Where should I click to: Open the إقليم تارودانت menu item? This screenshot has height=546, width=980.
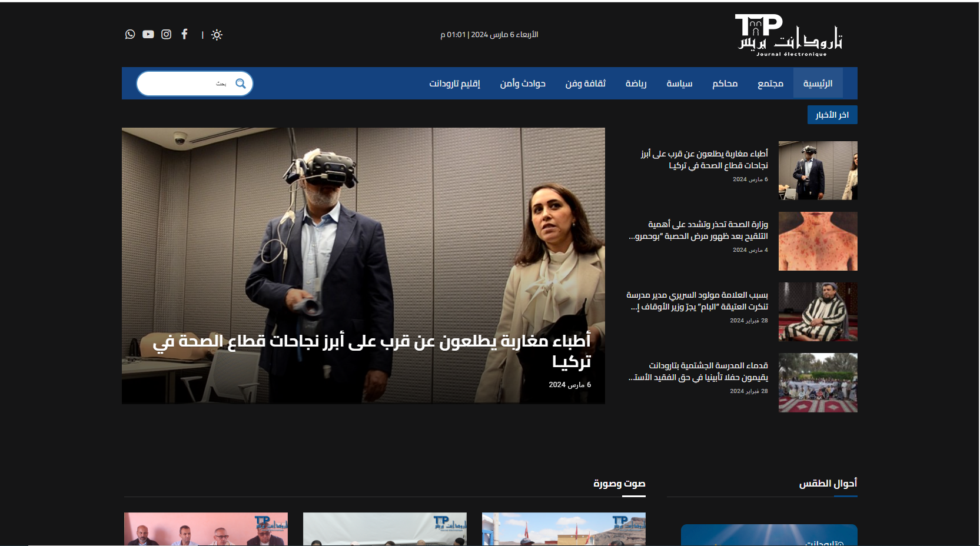pos(454,84)
